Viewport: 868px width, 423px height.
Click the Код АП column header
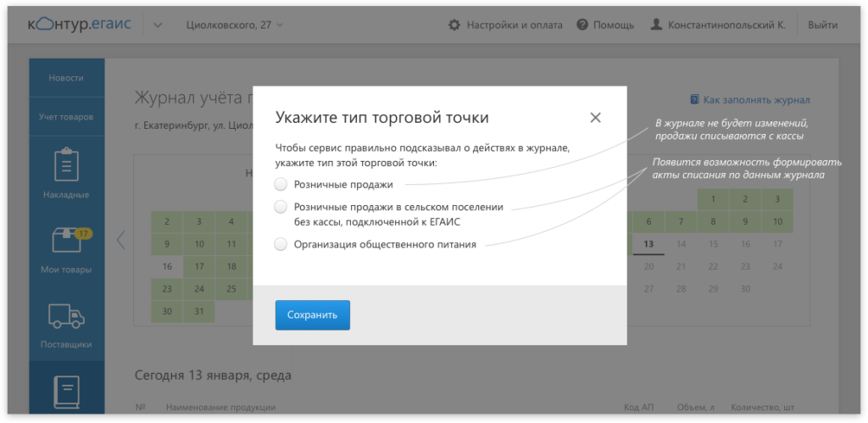pos(638,408)
